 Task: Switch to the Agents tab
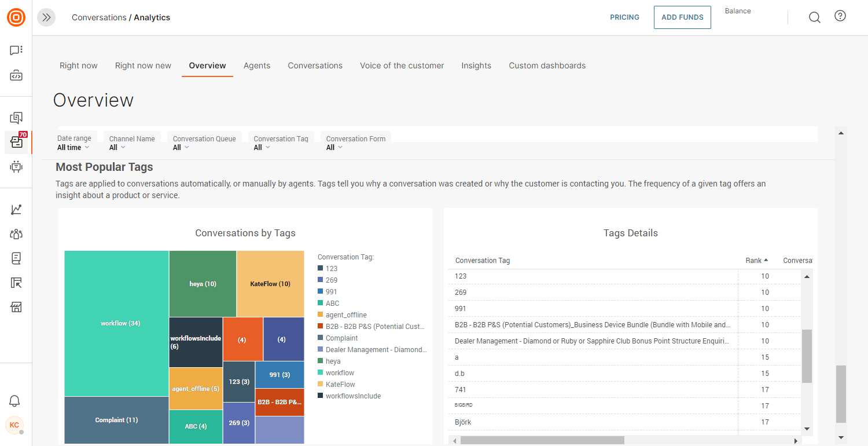pyautogui.click(x=257, y=65)
